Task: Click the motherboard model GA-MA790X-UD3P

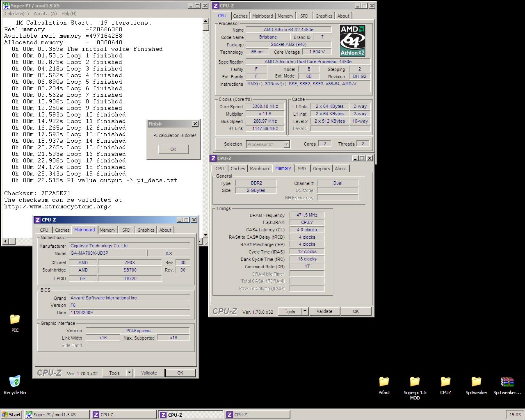Action: [107, 253]
